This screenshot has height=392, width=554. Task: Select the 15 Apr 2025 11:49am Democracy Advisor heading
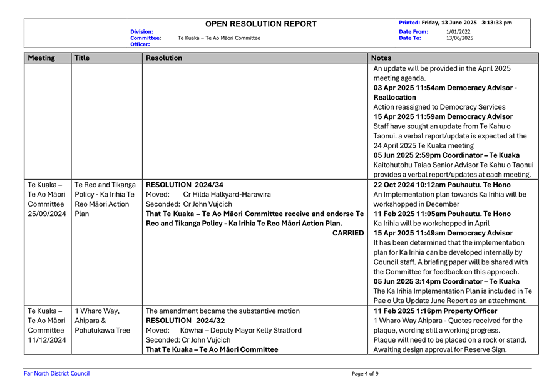pos(443,233)
